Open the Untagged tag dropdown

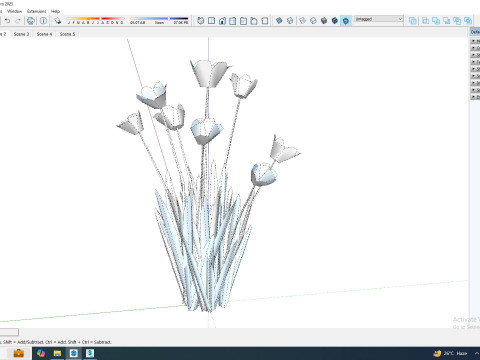[x=379, y=19]
